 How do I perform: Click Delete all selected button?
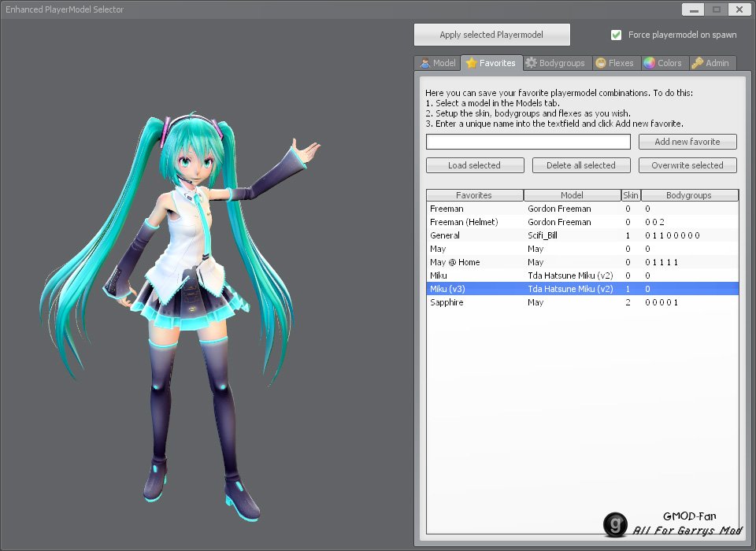[x=581, y=165]
